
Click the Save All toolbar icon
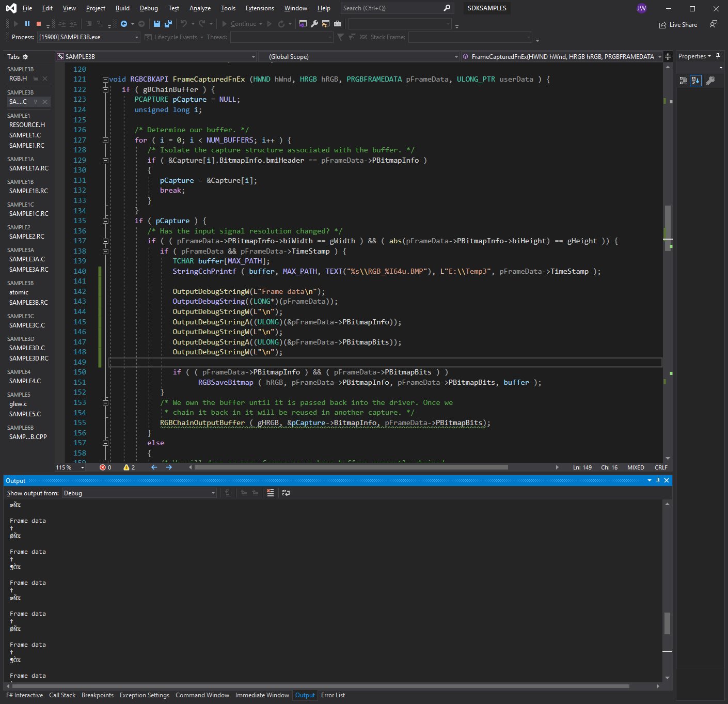(x=168, y=24)
